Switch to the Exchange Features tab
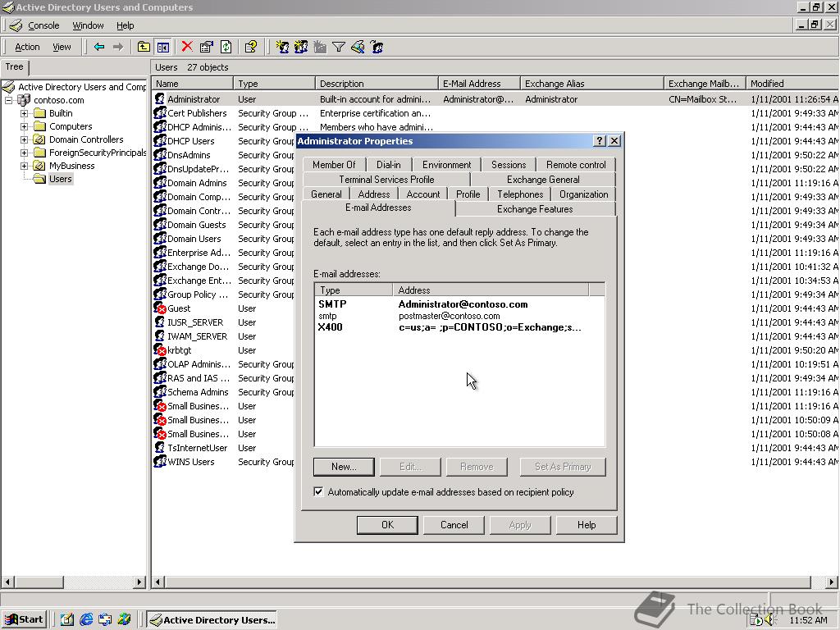The height and width of the screenshot is (630, 840). [535, 209]
